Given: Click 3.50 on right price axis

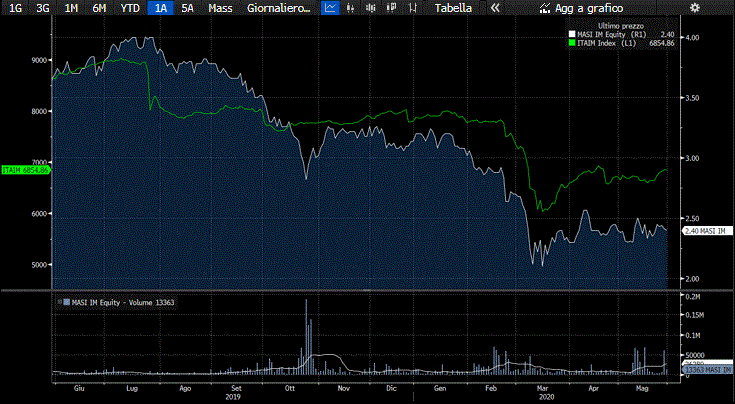Looking at the screenshot, I should 692,98.
